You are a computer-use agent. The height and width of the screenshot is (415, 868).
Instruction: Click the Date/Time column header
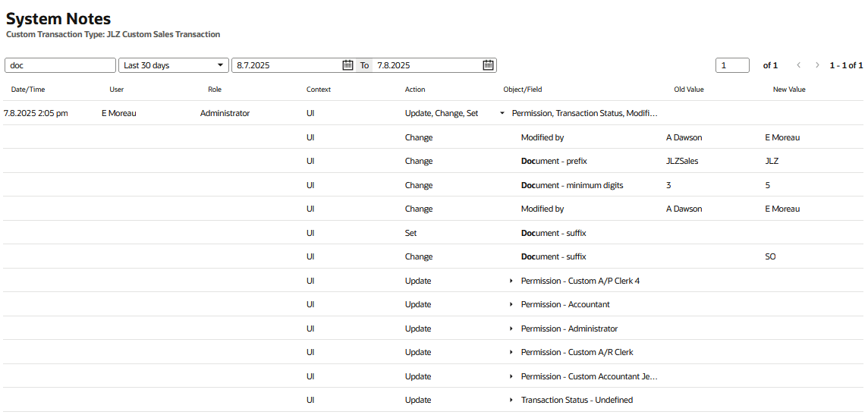coord(28,89)
